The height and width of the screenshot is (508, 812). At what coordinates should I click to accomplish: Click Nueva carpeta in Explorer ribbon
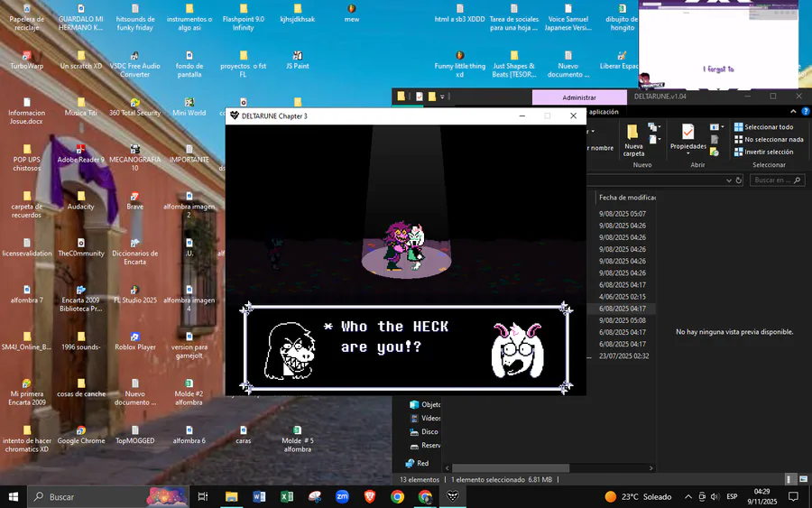click(x=633, y=141)
